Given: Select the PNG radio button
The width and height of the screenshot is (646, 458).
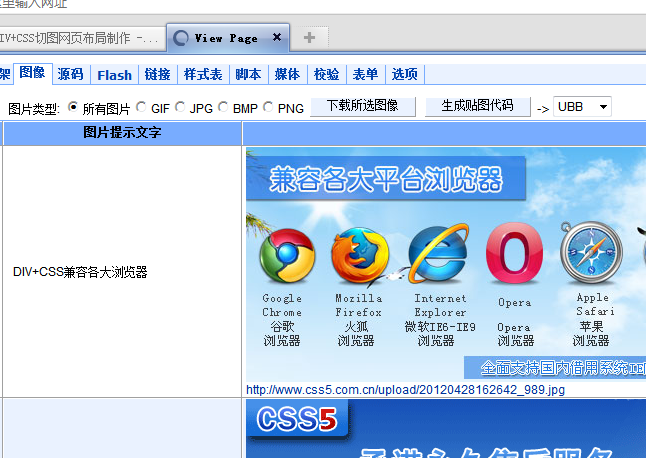Looking at the screenshot, I should pos(268,107).
